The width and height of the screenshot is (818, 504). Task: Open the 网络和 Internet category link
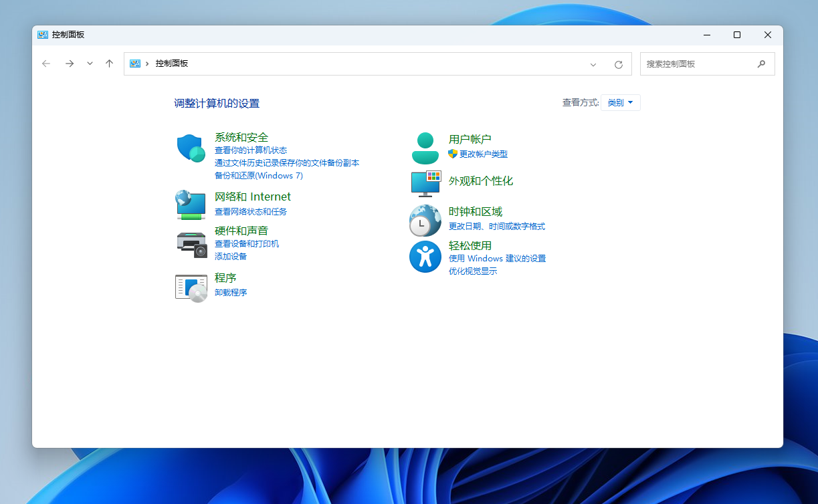point(253,197)
